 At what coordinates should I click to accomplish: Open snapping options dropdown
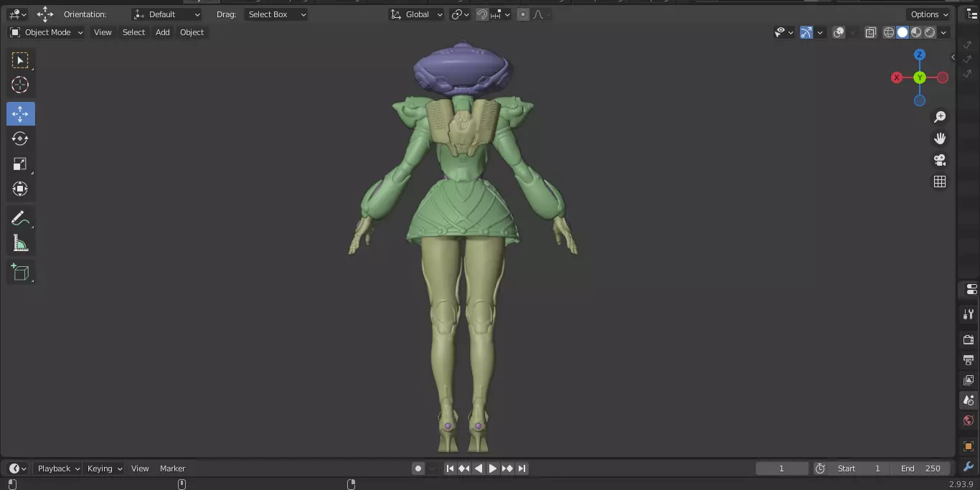(500, 14)
